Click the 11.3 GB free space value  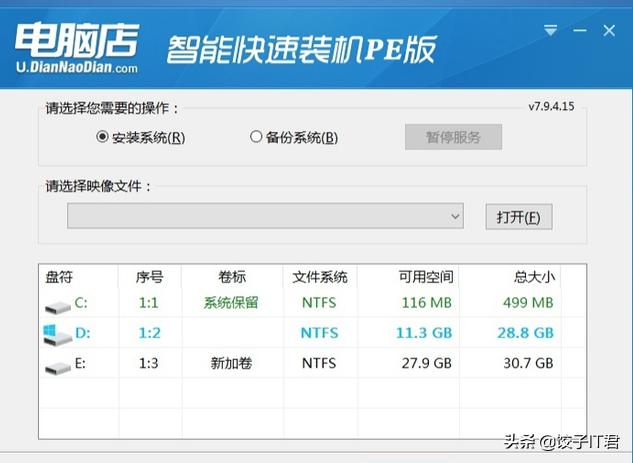(424, 333)
